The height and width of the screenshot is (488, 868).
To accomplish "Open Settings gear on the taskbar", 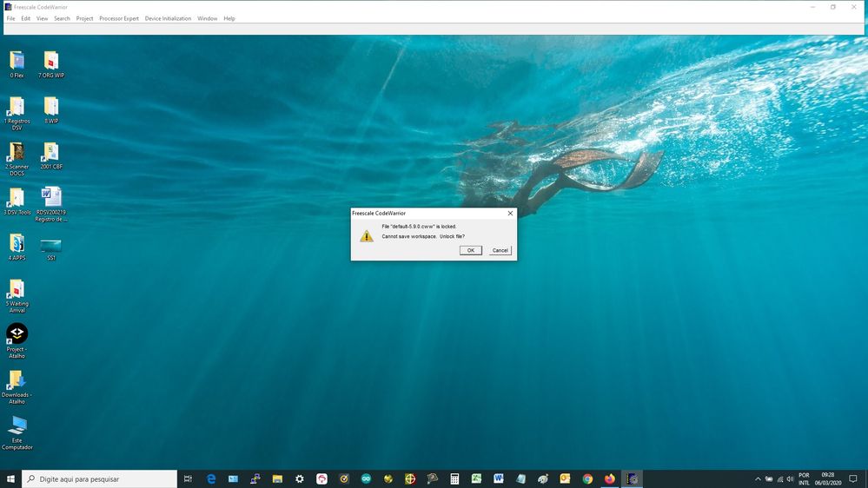I will tap(300, 478).
